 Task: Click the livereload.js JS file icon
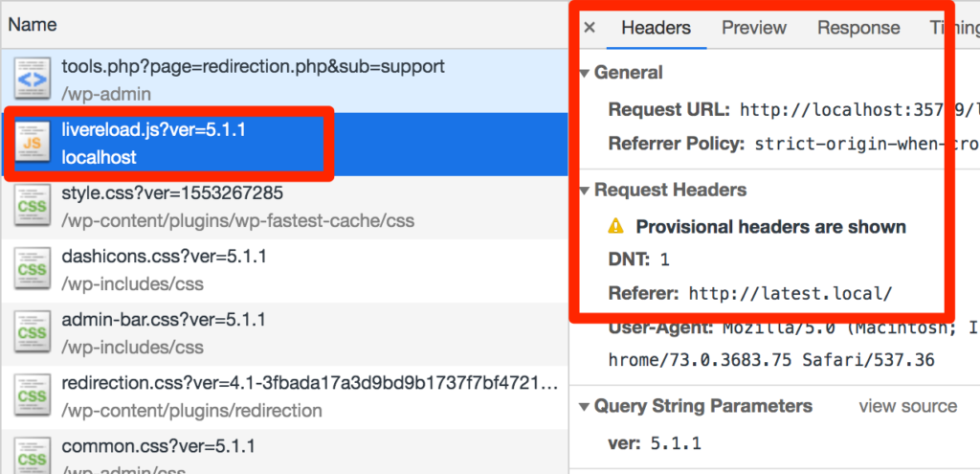(x=32, y=144)
